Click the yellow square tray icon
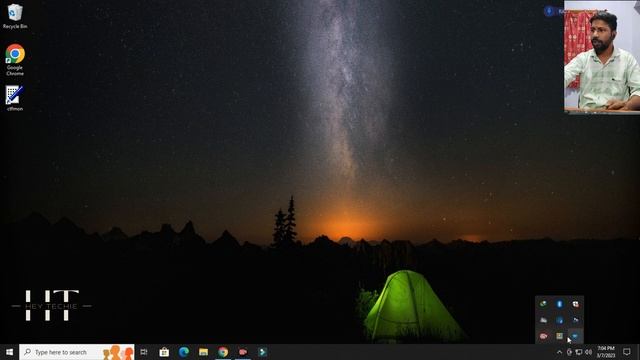The height and width of the screenshot is (360, 640). (x=560, y=336)
